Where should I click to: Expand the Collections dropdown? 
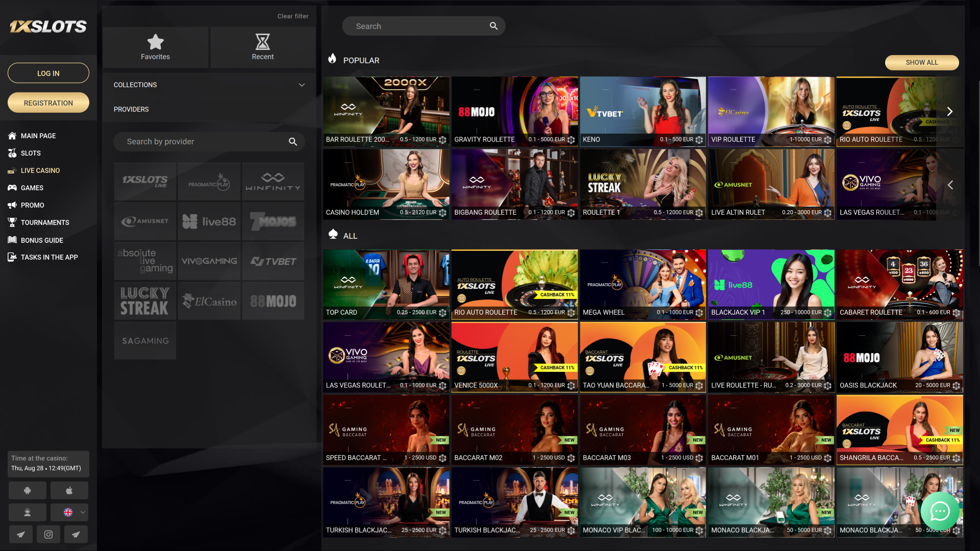click(209, 85)
